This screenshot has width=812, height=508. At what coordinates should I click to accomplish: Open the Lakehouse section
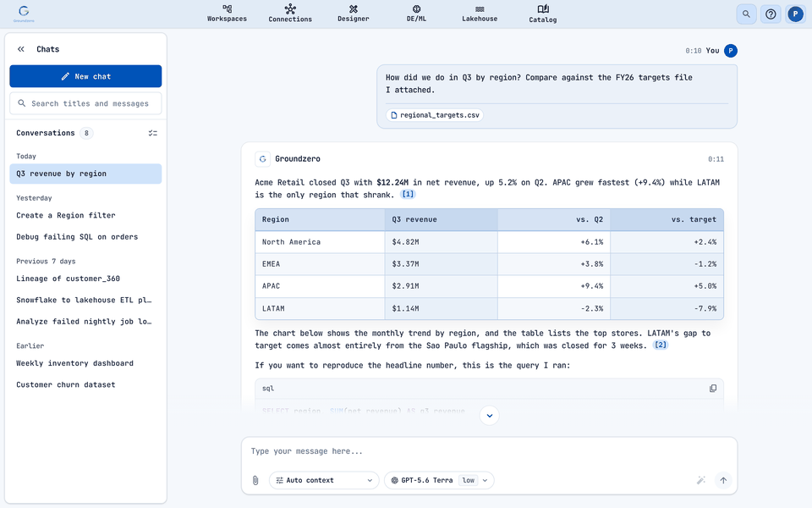(480, 14)
